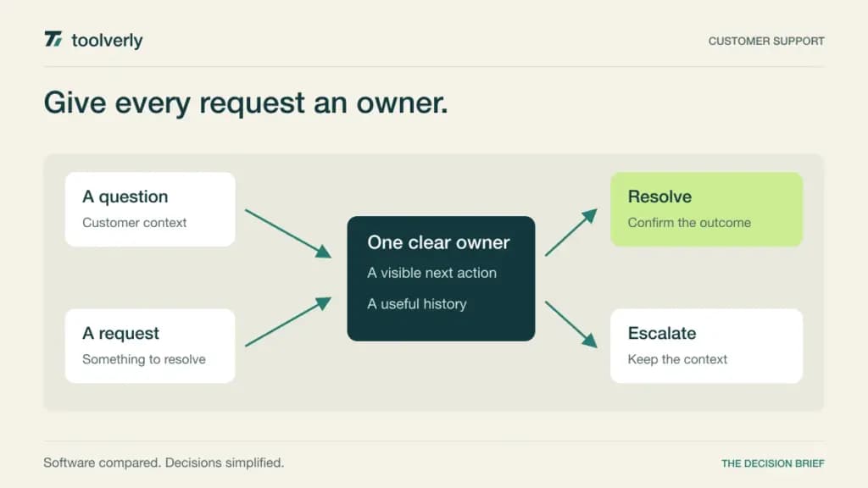Select the CUSTOMER SUPPORT label
This screenshot has height=488, width=868.
tap(766, 41)
